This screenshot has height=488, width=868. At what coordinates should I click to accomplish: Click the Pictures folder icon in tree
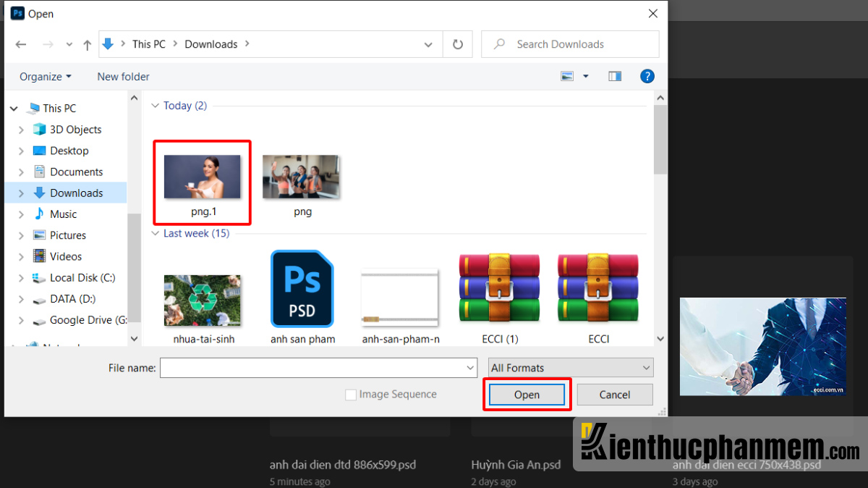(40, 235)
